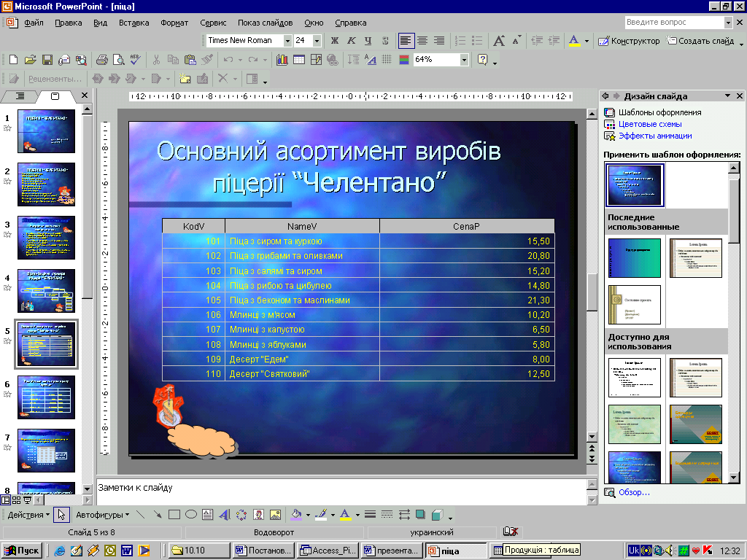Align text left
Viewport: 747px width, 560px height.
click(406, 41)
